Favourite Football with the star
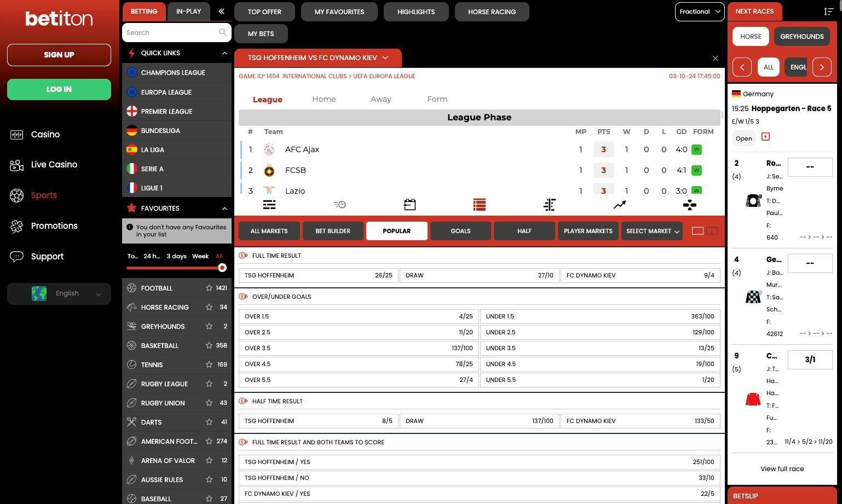842x504 pixels. (209, 288)
